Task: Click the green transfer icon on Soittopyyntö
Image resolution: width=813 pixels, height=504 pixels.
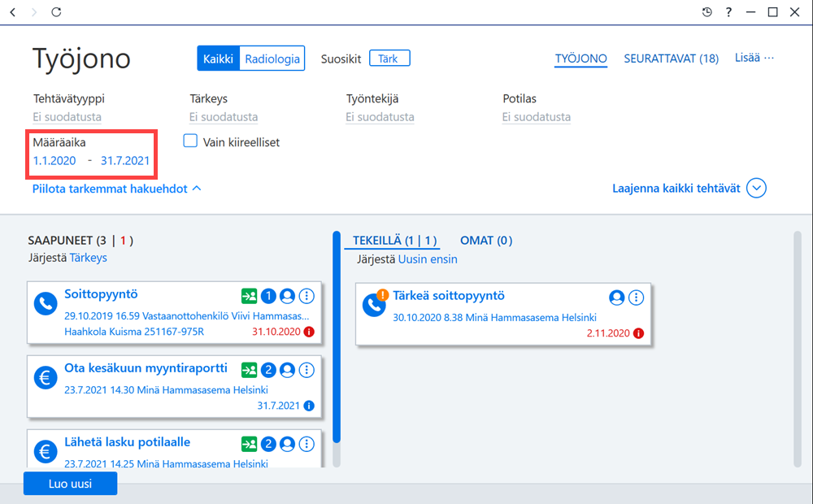Action: [x=249, y=296]
